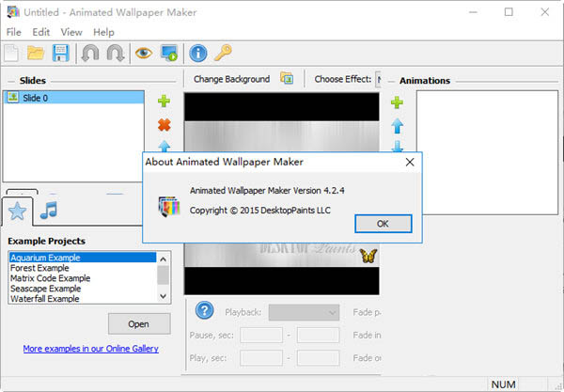Add a slide with the green plus
Viewport: 564px width, 392px height.
(x=164, y=102)
